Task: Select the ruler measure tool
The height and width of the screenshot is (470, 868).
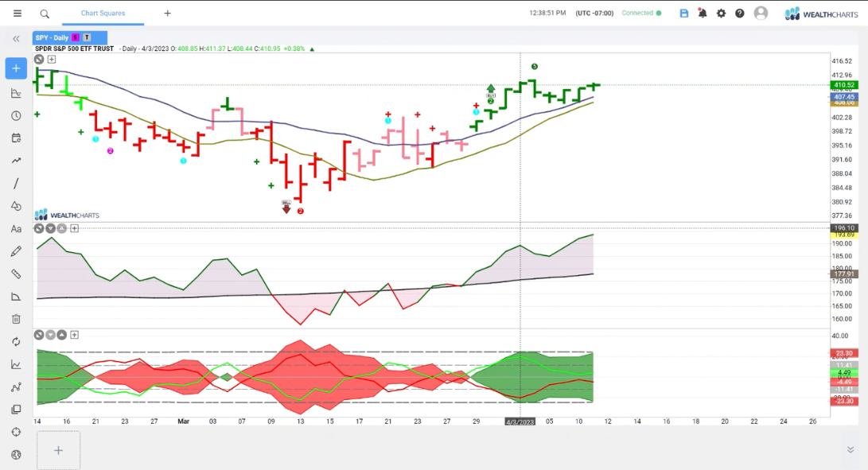Action: [x=16, y=274]
